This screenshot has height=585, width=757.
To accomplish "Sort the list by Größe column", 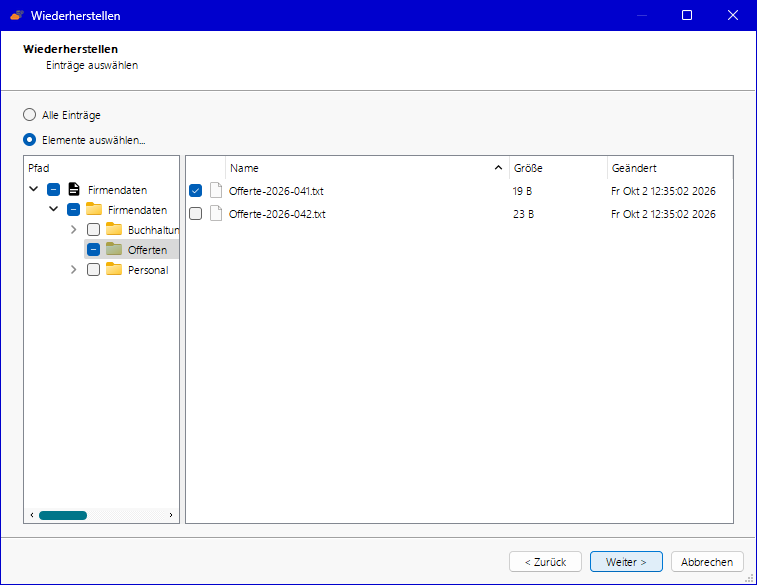I will (x=558, y=168).
